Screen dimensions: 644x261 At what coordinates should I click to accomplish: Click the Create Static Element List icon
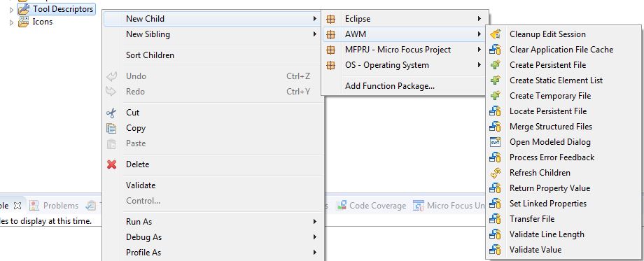pyautogui.click(x=496, y=80)
